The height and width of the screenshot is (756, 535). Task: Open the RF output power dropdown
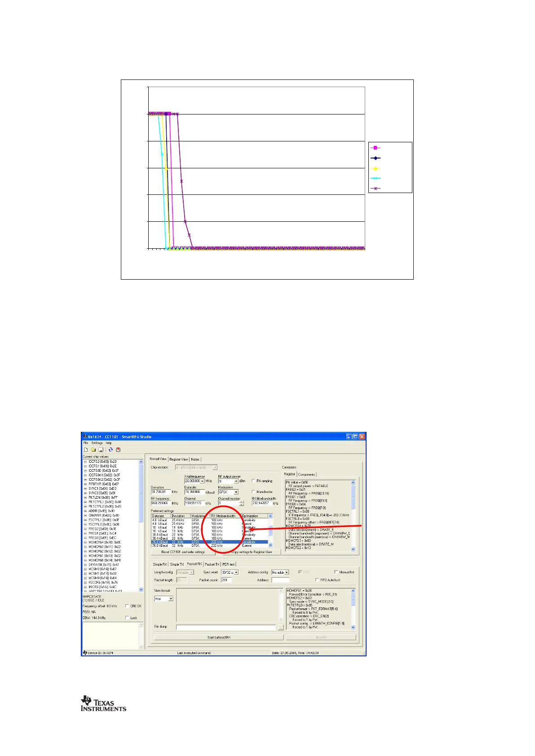(236, 481)
